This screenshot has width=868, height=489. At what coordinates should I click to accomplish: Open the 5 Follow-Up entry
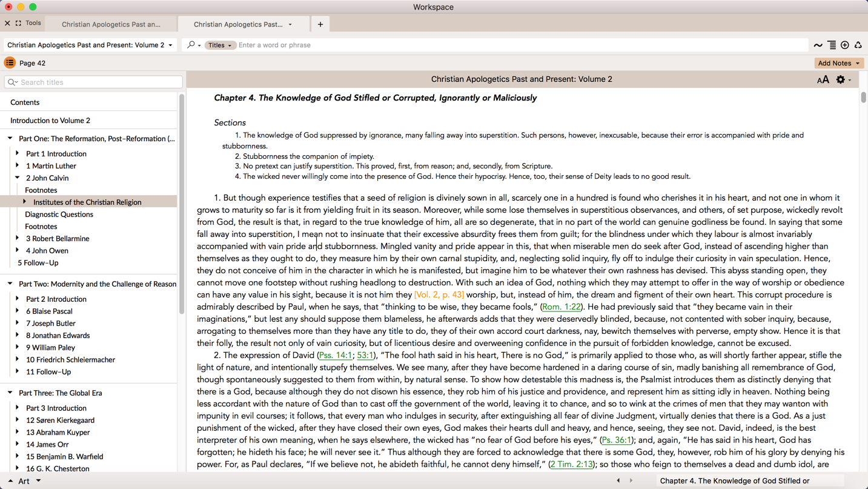[38, 263]
